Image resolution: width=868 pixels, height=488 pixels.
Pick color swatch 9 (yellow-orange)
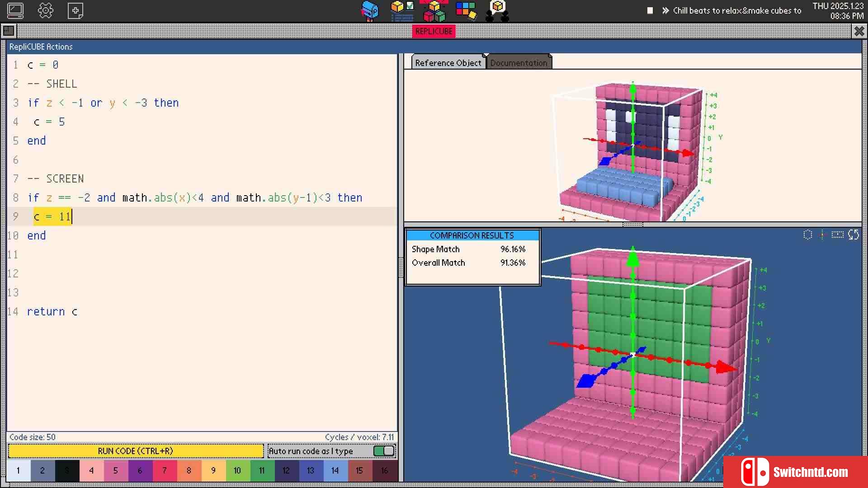(213, 470)
